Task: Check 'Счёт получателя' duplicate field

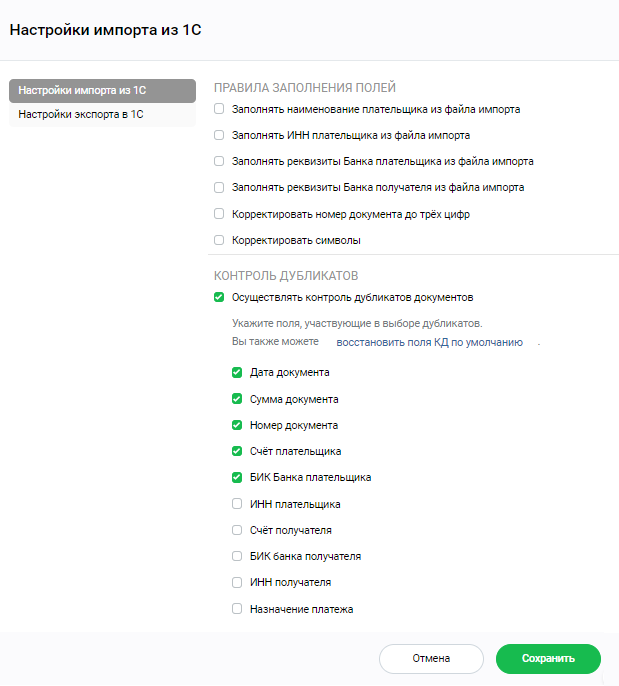Action: (x=237, y=530)
